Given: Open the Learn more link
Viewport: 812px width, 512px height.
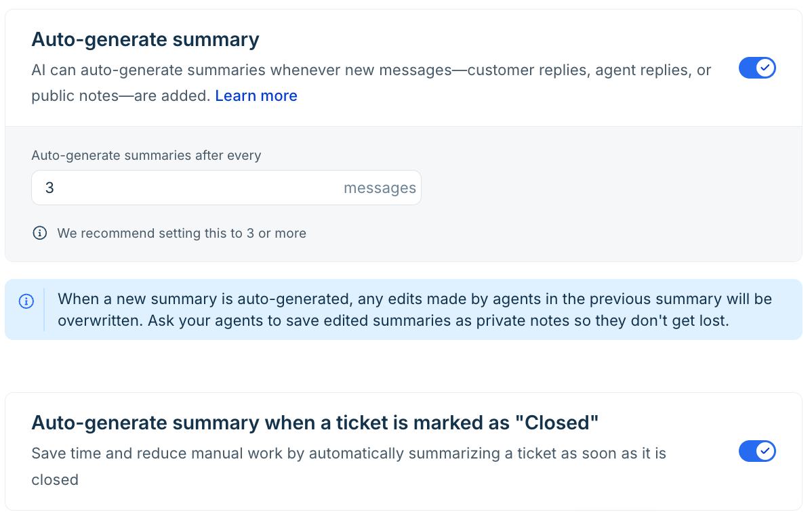Looking at the screenshot, I should [256, 95].
